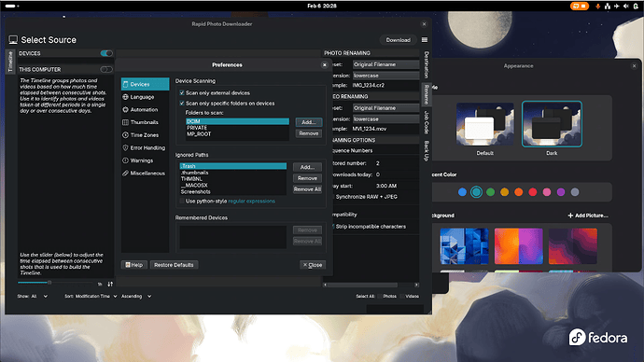Click the timeline sort order arrows icon

coord(110,284)
